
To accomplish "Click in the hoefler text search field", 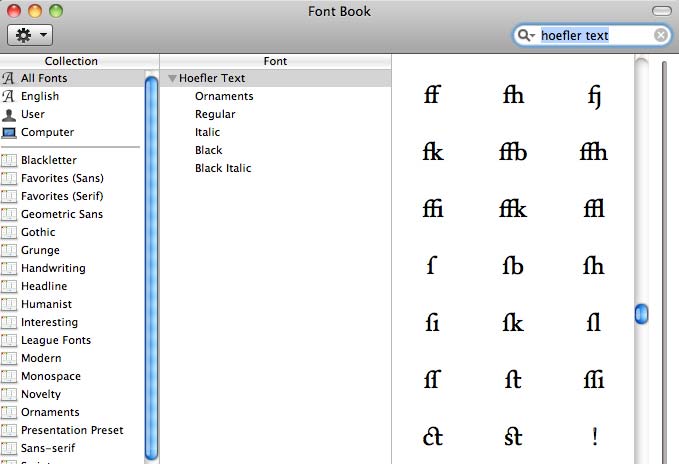I will point(594,35).
